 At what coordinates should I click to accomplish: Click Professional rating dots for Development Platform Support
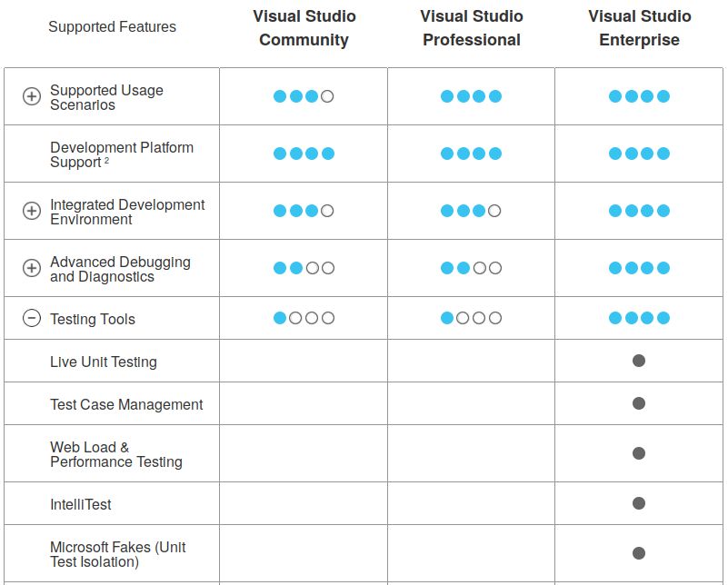click(x=471, y=154)
